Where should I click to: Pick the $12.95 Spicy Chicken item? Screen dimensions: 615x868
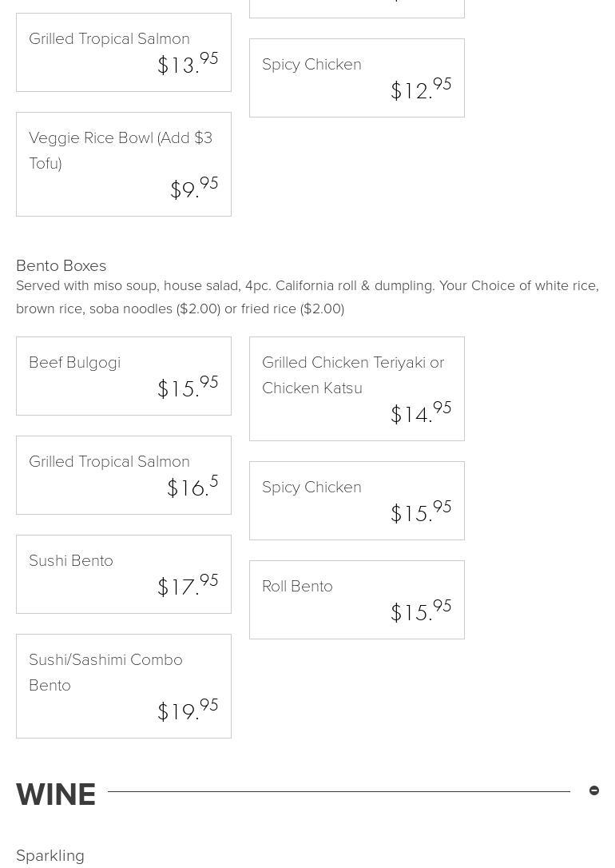click(x=356, y=78)
